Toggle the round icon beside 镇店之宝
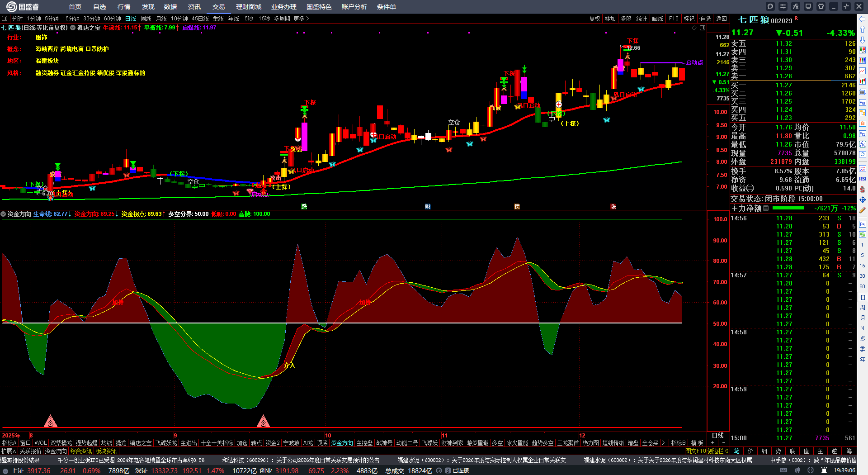This screenshot has width=868, height=475. [73, 28]
